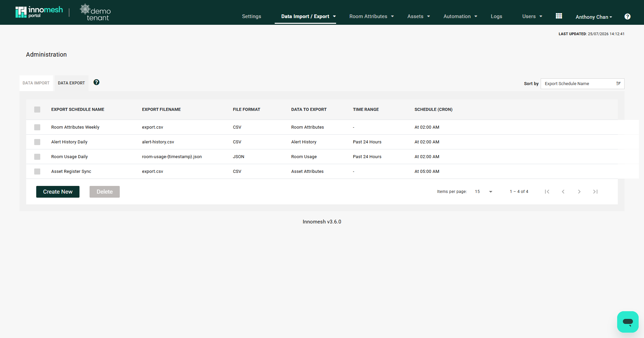The width and height of the screenshot is (644, 338).
Task: Select the Data Export tab
Action: coord(71,83)
